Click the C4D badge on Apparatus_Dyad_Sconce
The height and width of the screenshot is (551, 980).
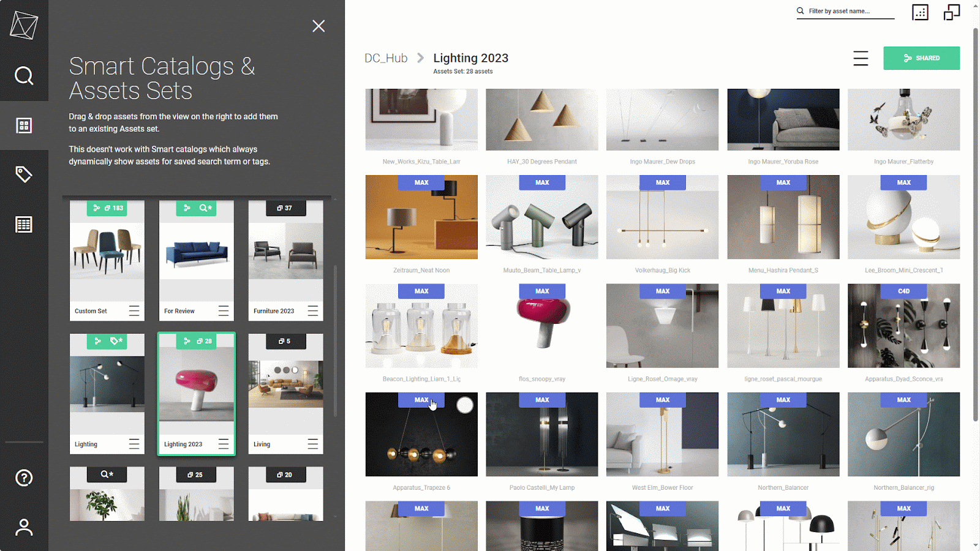click(904, 291)
